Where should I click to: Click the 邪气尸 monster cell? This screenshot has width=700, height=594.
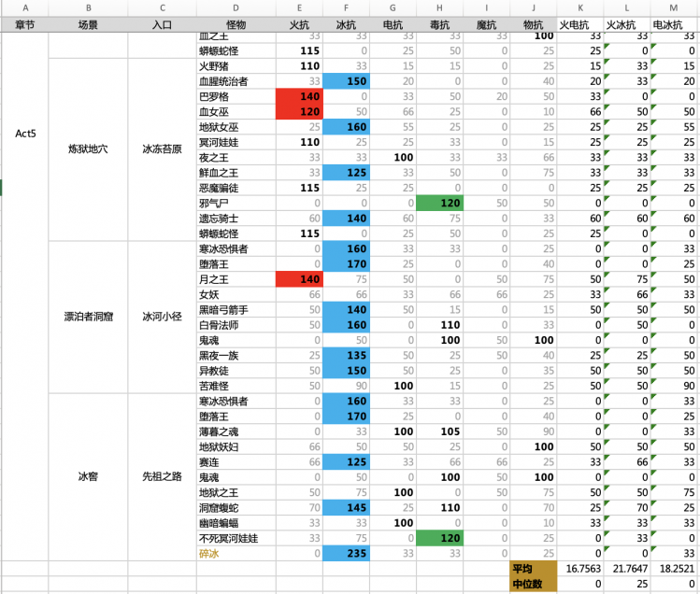(236, 203)
